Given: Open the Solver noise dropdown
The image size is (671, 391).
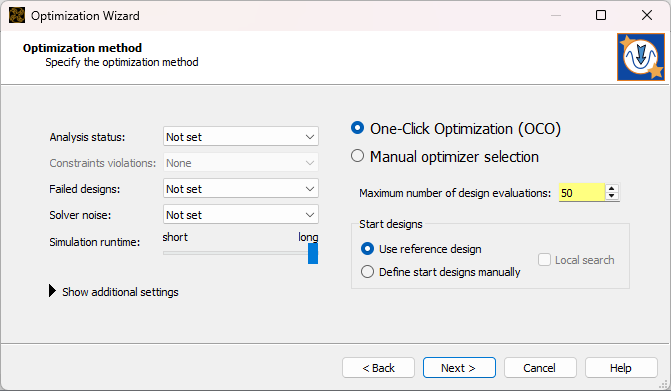Looking at the screenshot, I should click(240, 214).
